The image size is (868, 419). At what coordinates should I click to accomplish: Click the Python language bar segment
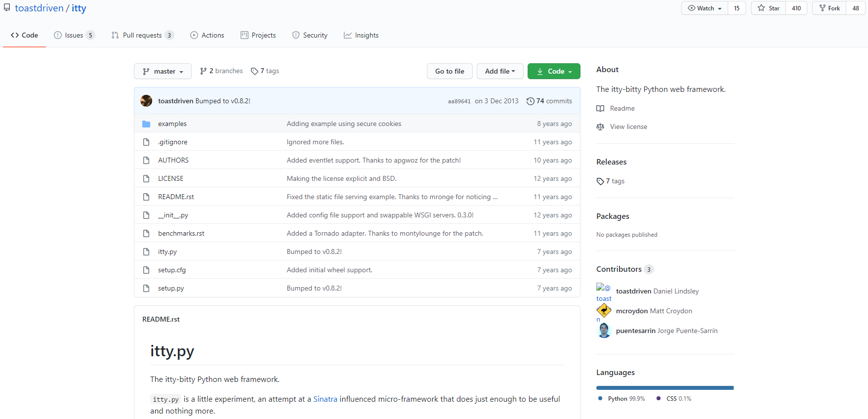click(x=664, y=388)
